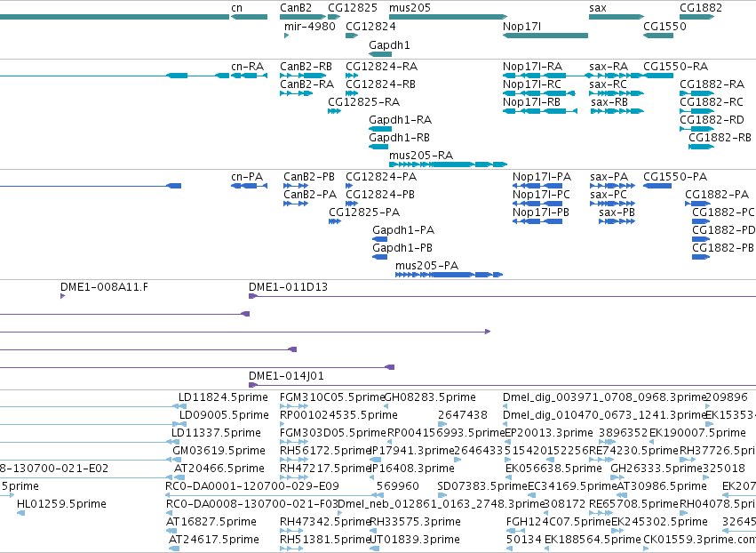Image resolution: width=756 pixels, height=553 pixels.
Task: Click protein CG12825-PA
Action: (364, 212)
